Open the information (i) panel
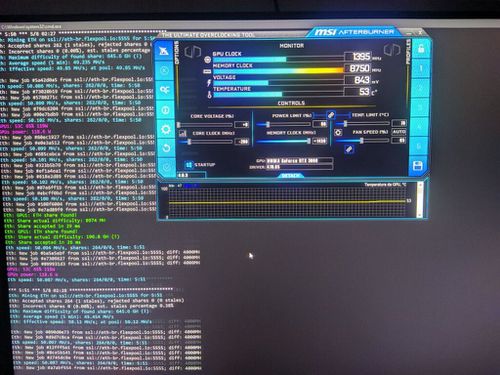This screenshot has height=375, width=500. (x=166, y=110)
